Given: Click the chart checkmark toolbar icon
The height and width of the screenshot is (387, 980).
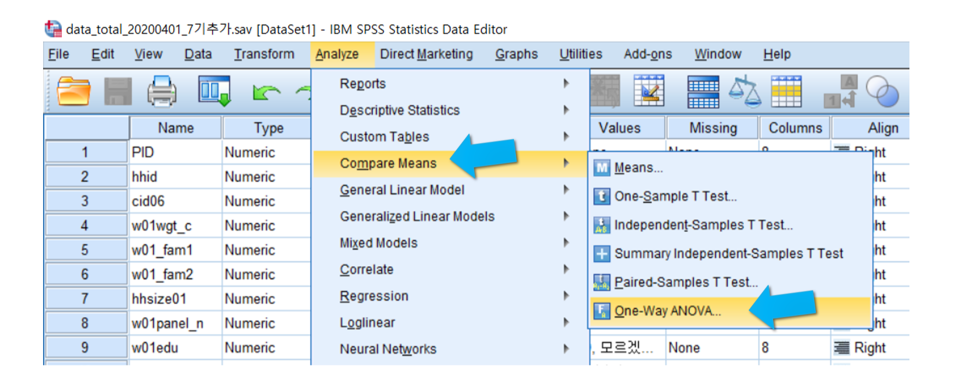Looking at the screenshot, I should pyautogui.click(x=649, y=91).
